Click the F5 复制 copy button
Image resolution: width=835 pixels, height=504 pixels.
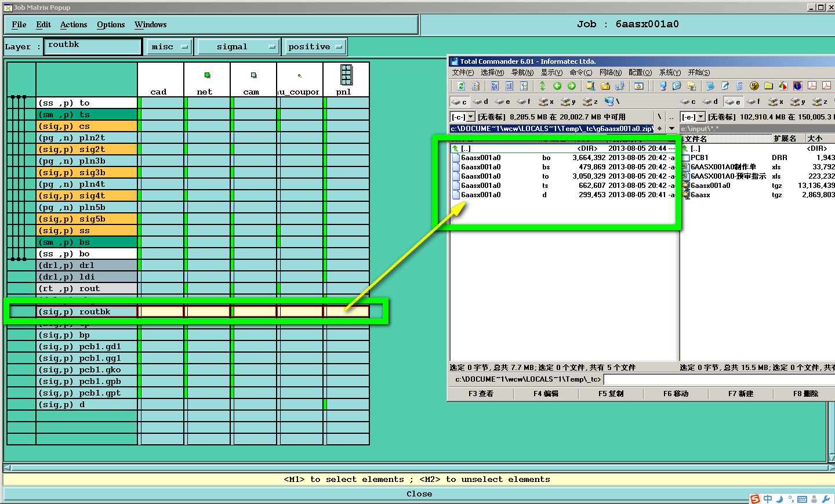[x=611, y=394]
